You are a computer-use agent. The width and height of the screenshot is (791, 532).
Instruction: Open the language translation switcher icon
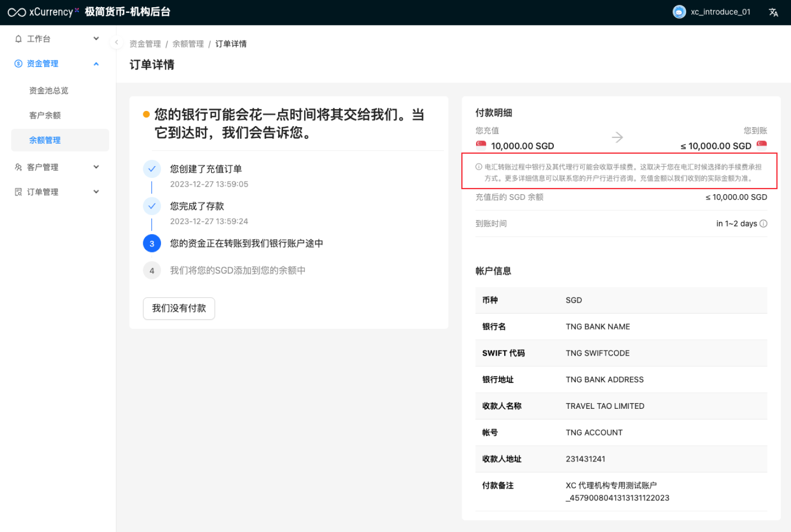click(x=774, y=12)
